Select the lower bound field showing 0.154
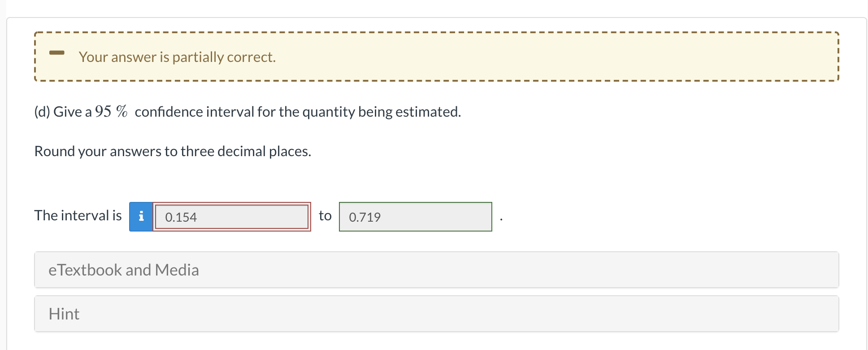Image resolution: width=868 pixels, height=350 pixels. pyautogui.click(x=232, y=217)
